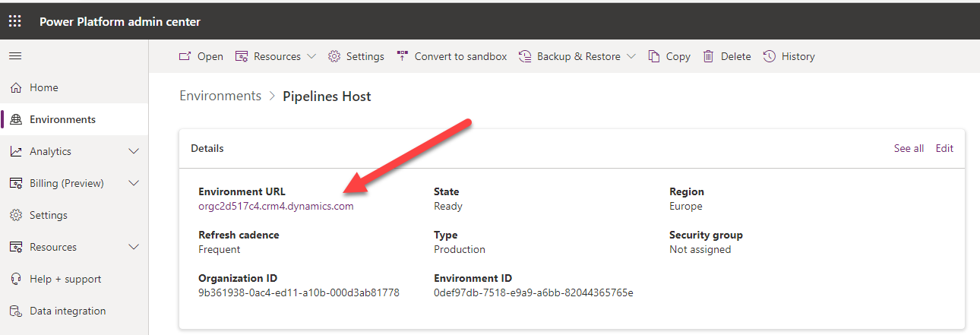Click Convert to sandbox icon
The width and height of the screenshot is (980, 335).
403,56
